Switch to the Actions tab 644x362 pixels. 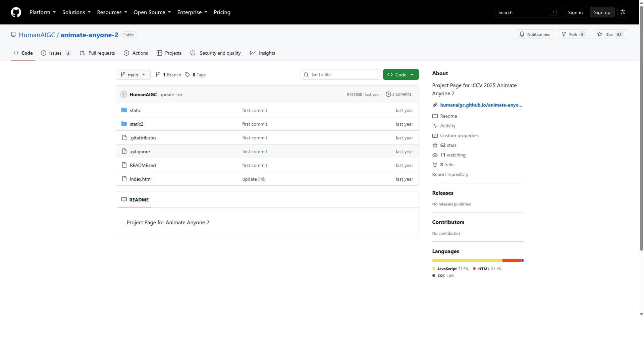136,53
